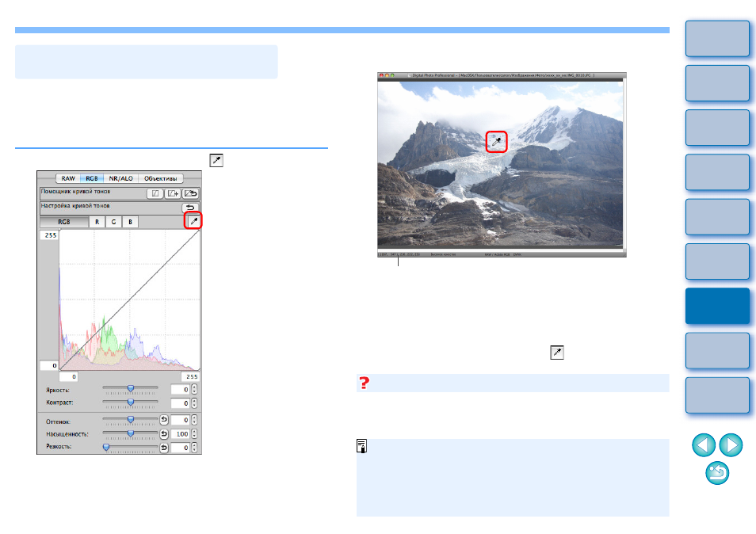Click the Оттенок value field
This screenshot has height=534, width=756.
pyautogui.click(x=181, y=420)
